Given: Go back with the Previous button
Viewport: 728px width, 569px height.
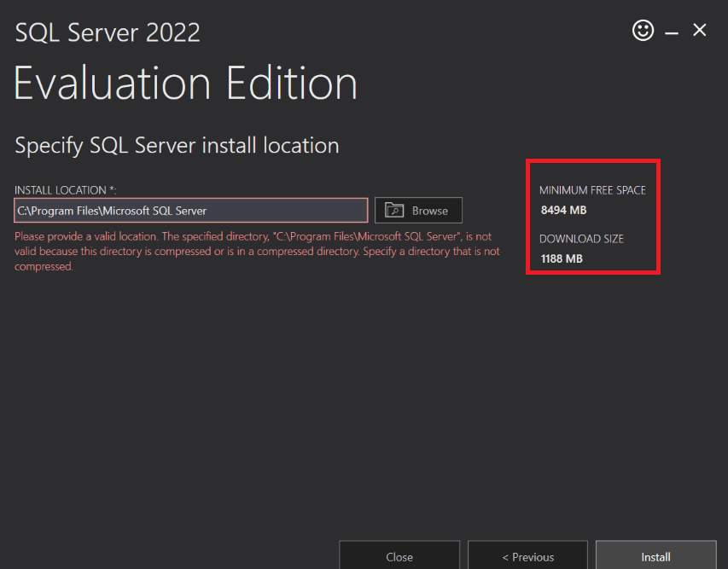Looking at the screenshot, I should pyautogui.click(x=528, y=555).
